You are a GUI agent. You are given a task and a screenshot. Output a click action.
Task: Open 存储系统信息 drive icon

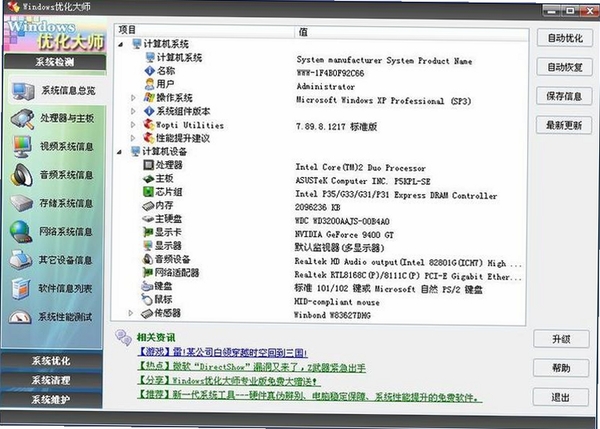21,203
